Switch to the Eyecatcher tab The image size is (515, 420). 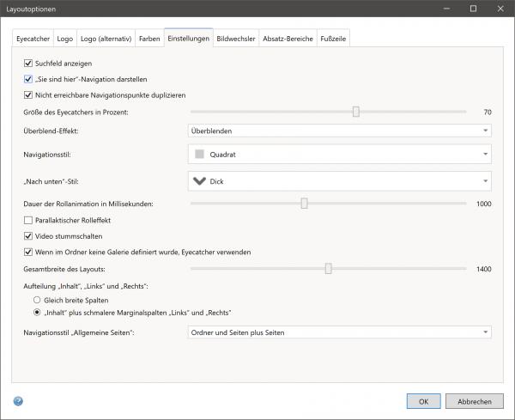click(x=33, y=39)
